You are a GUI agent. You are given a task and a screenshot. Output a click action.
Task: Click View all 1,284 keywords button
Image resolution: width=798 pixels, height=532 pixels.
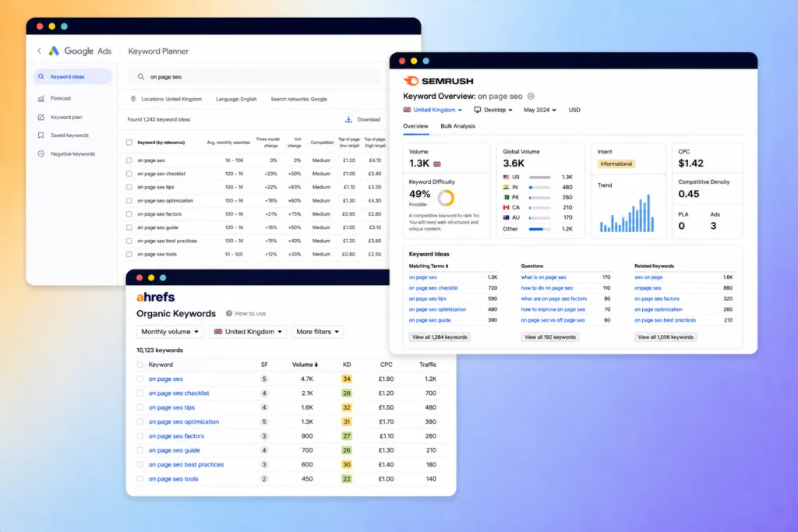point(440,337)
